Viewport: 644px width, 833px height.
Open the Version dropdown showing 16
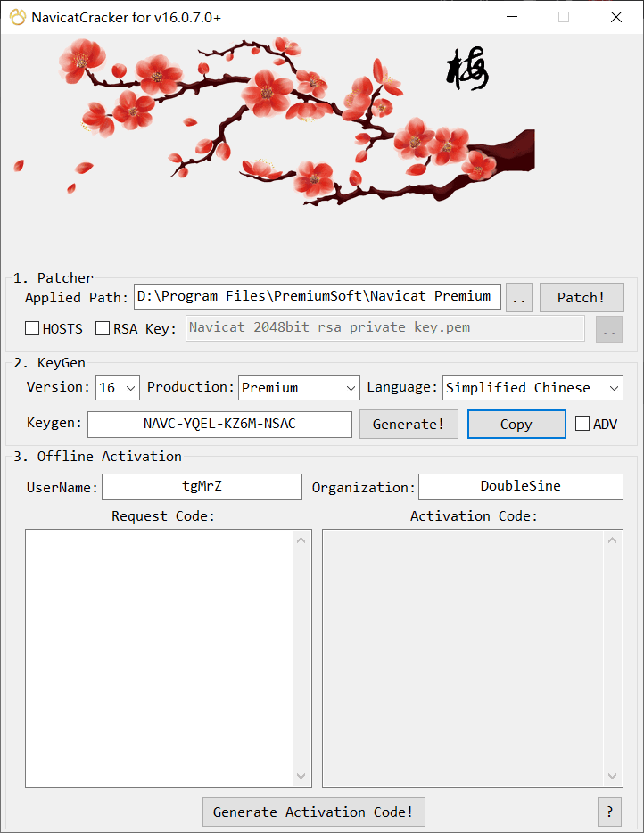click(118, 388)
